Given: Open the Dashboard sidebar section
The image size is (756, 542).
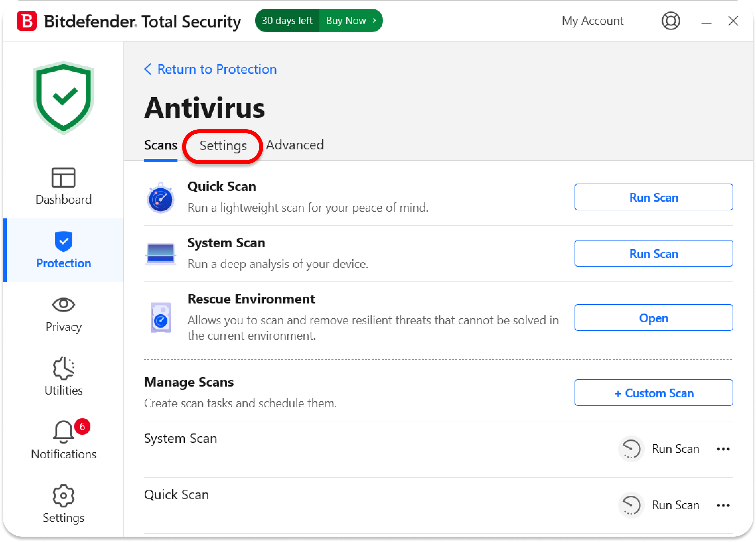Looking at the screenshot, I should [x=63, y=186].
